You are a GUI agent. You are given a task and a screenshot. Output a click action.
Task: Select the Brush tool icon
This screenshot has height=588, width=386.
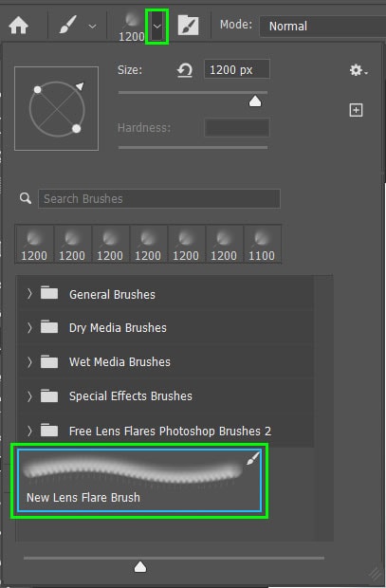pyautogui.click(x=68, y=25)
